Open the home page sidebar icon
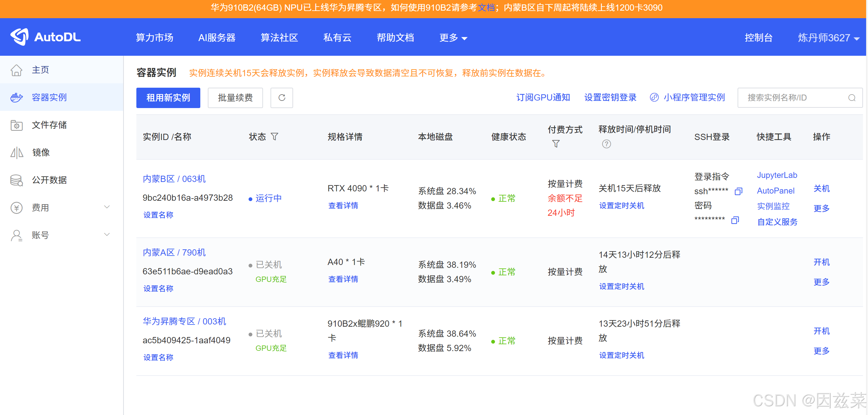868x415 pixels. [x=16, y=70]
